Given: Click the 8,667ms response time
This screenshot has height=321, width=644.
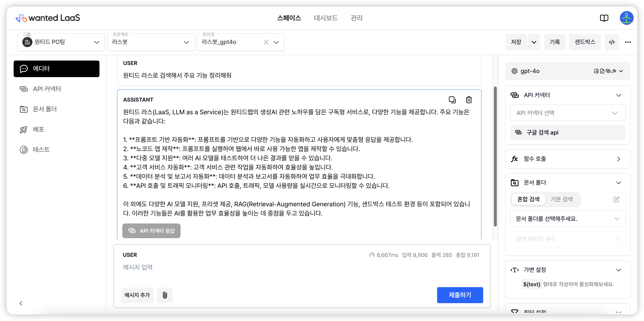Looking at the screenshot, I should point(384,255).
